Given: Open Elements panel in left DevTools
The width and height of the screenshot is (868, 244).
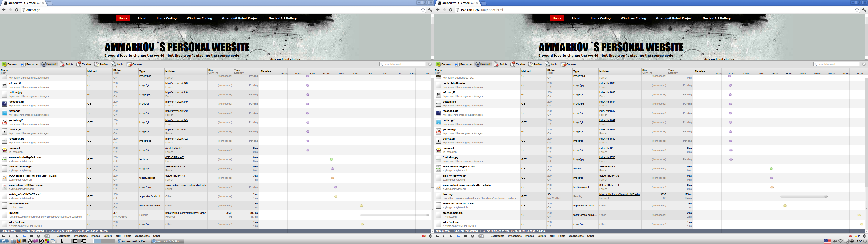Looking at the screenshot, I should (9, 64).
